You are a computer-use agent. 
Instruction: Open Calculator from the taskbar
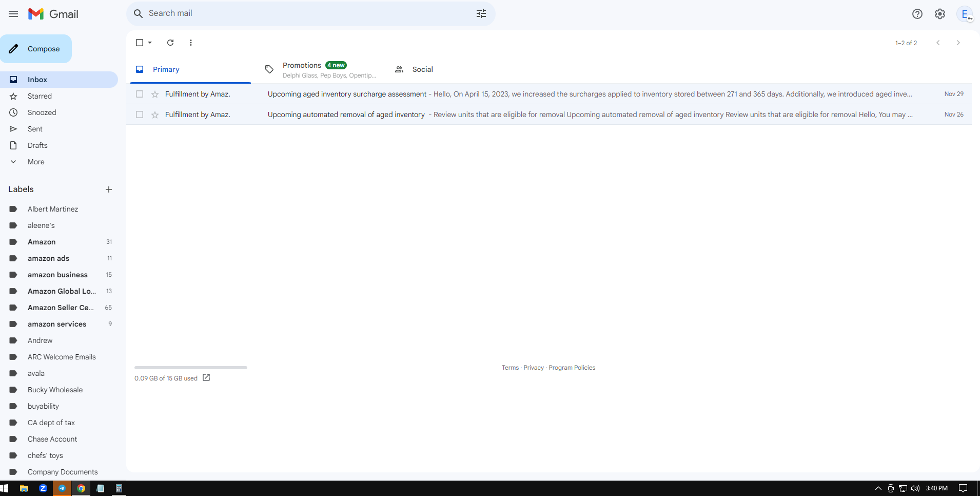point(119,488)
